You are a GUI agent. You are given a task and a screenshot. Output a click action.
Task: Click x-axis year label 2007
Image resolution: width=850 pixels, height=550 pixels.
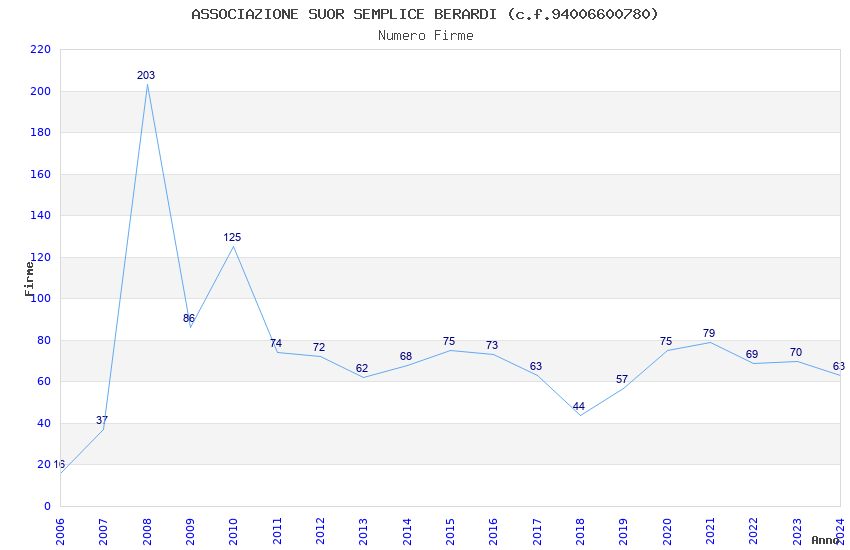pos(104,531)
